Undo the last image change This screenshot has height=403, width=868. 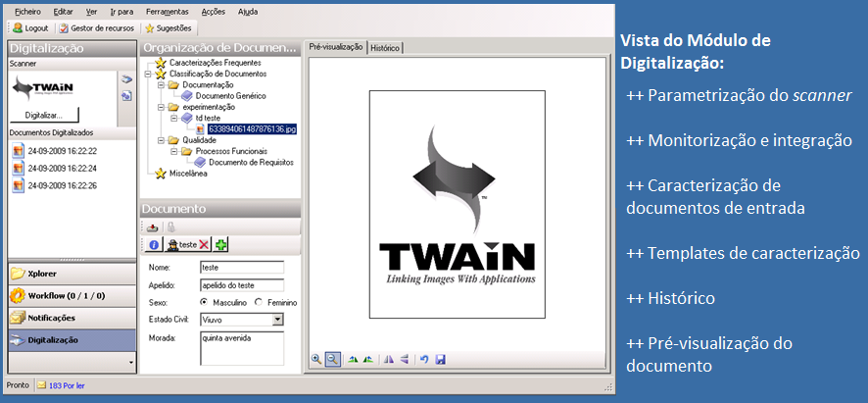424,359
